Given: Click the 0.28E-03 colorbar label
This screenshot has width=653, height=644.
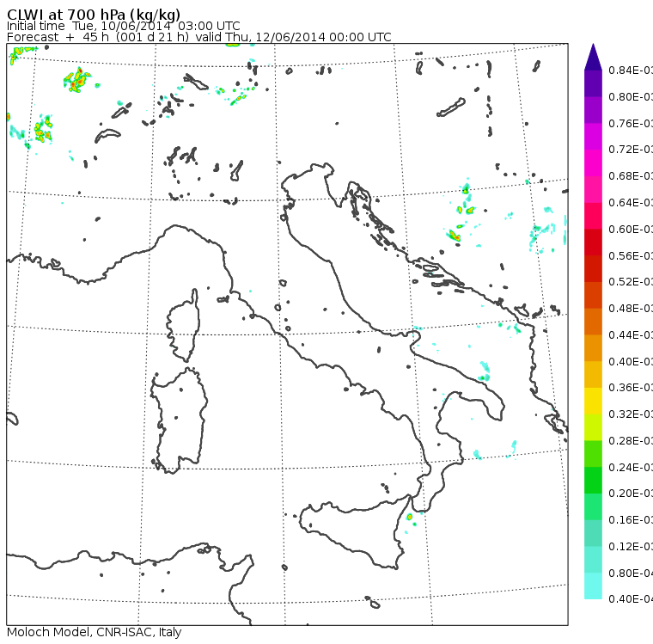Looking at the screenshot, I should pyautogui.click(x=631, y=440).
